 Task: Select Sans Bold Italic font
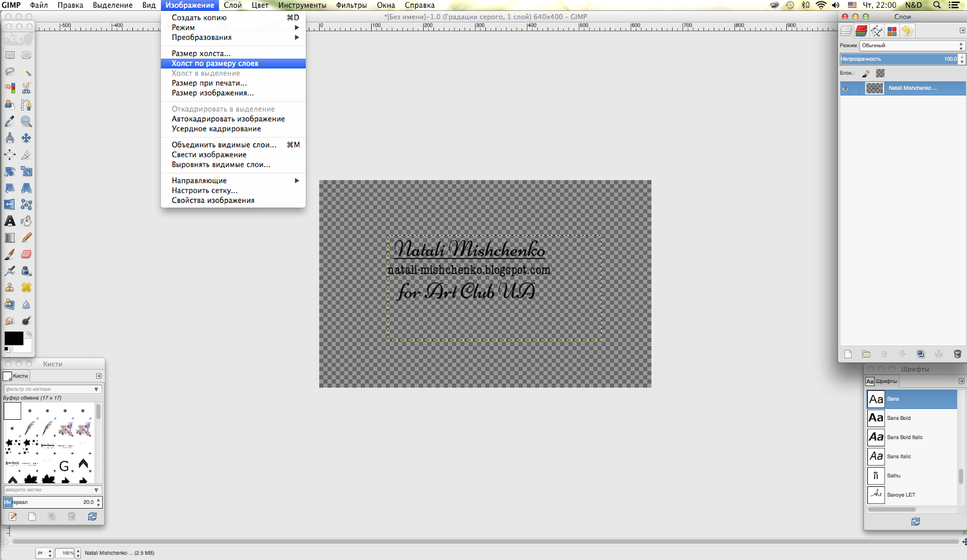912,437
